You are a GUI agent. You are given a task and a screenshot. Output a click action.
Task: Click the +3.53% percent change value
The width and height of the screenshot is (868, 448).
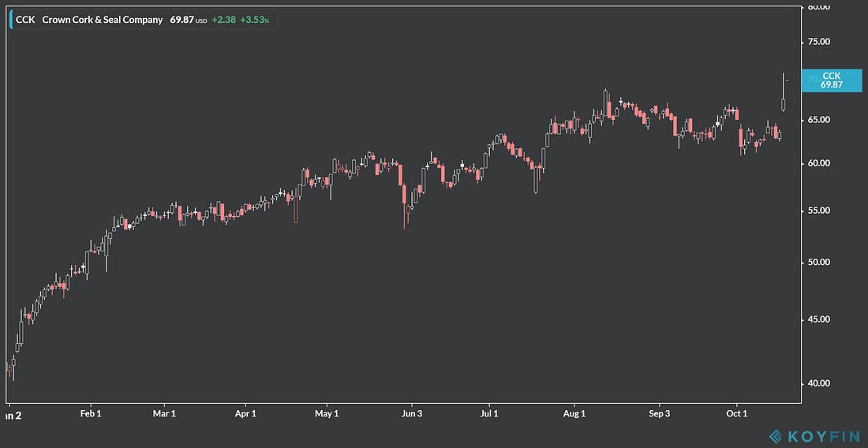(x=255, y=20)
